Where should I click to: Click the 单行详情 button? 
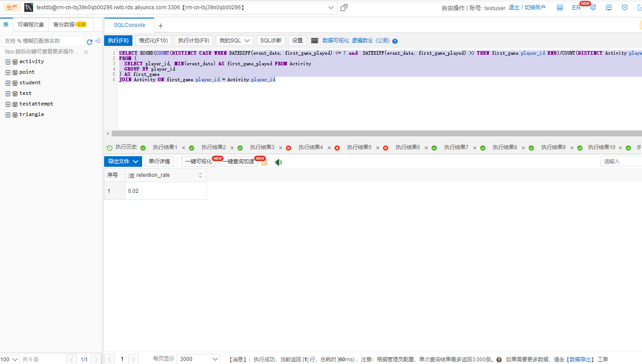pos(159,161)
